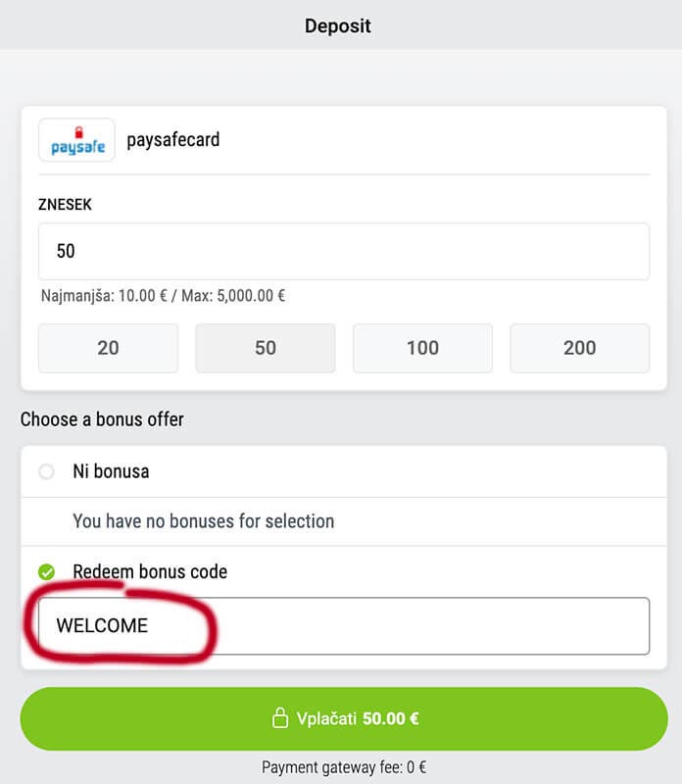Click the paysafecard label text
This screenshot has width=682, height=784.
[x=173, y=140]
